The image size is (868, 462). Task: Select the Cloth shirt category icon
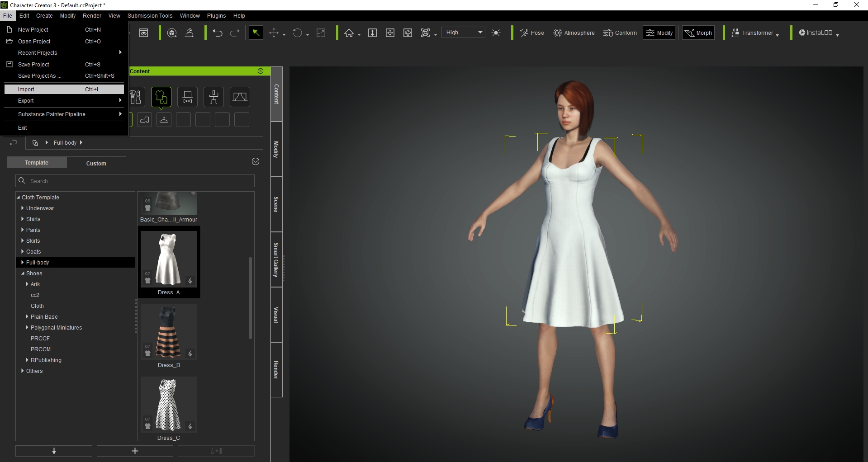click(x=161, y=97)
